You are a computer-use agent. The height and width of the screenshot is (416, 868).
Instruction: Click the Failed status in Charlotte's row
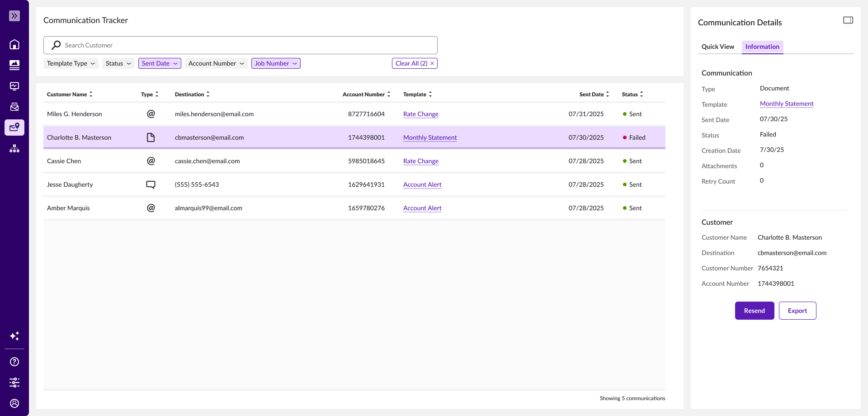634,137
